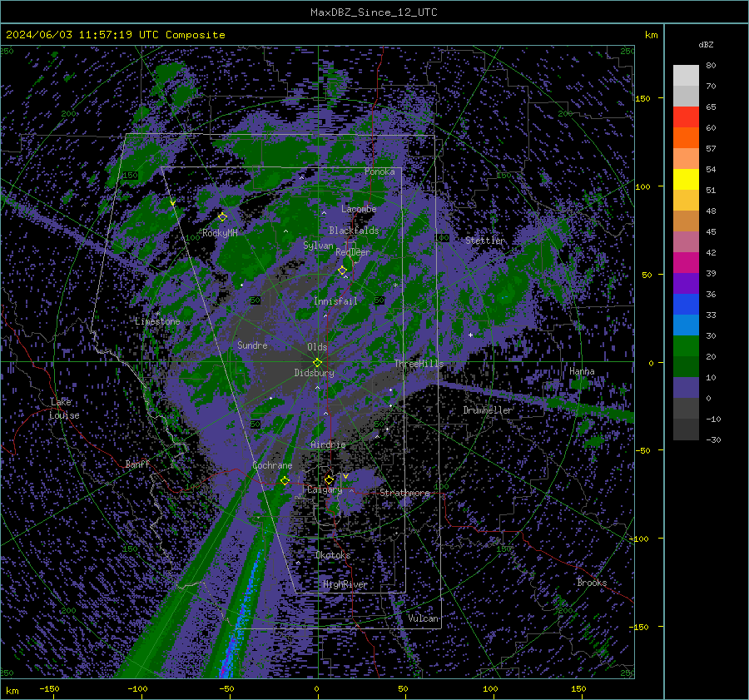Select the RockyMH label

coord(220,233)
